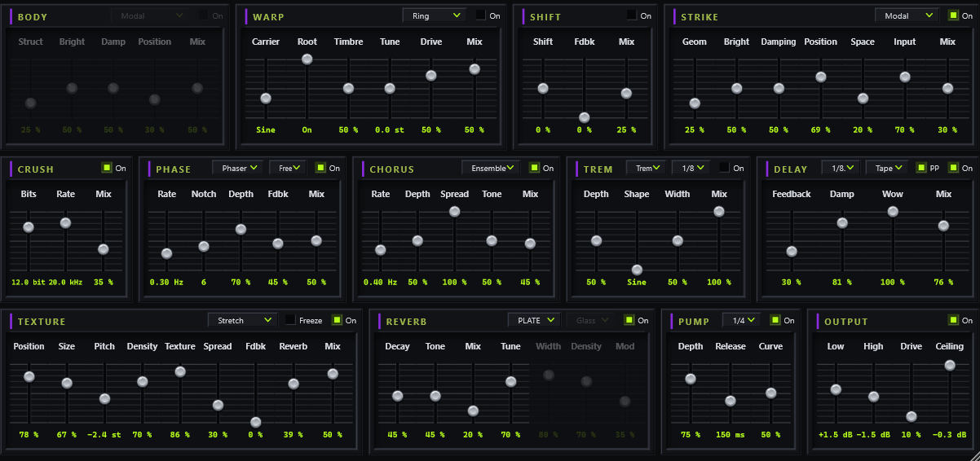Open the Pump 1/4 rate dropdown
The image size is (980, 461).
(741, 320)
